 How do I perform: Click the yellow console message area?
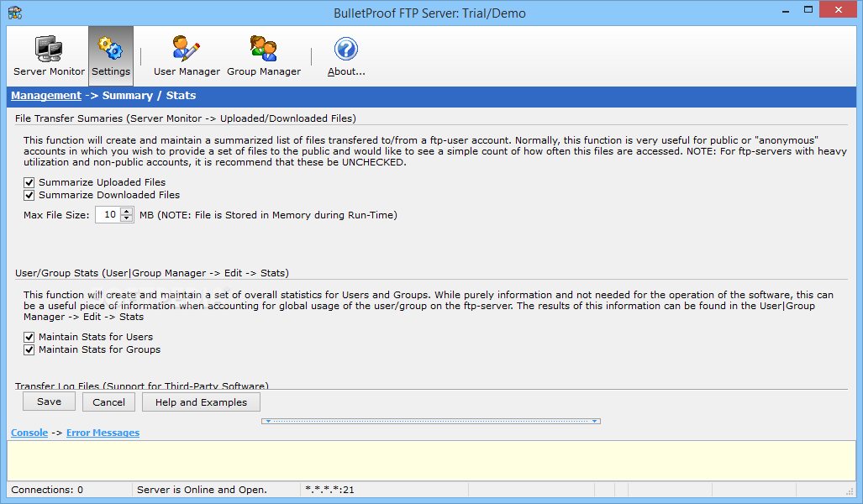[x=431, y=460]
